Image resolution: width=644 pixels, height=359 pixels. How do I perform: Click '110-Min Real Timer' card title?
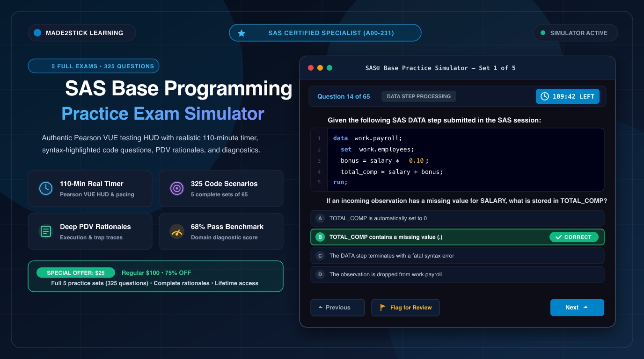tap(92, 184)
